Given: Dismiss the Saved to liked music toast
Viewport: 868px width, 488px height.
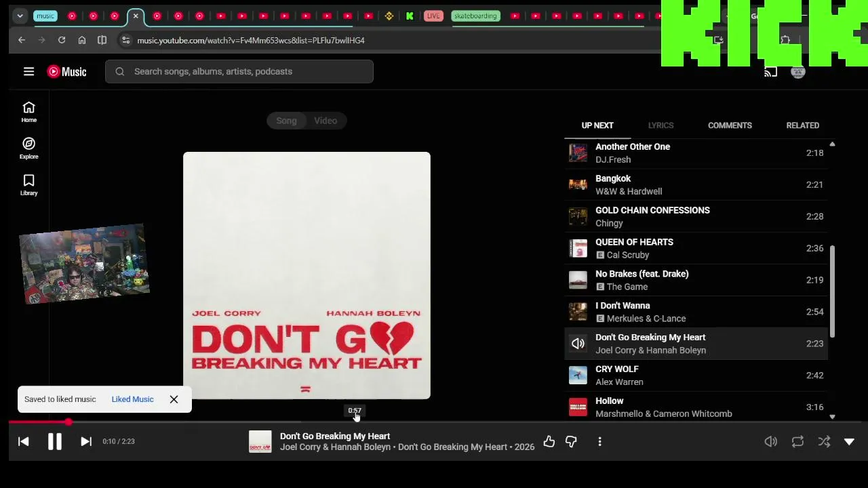Looking at the screenshot, I should click(174, 399).
